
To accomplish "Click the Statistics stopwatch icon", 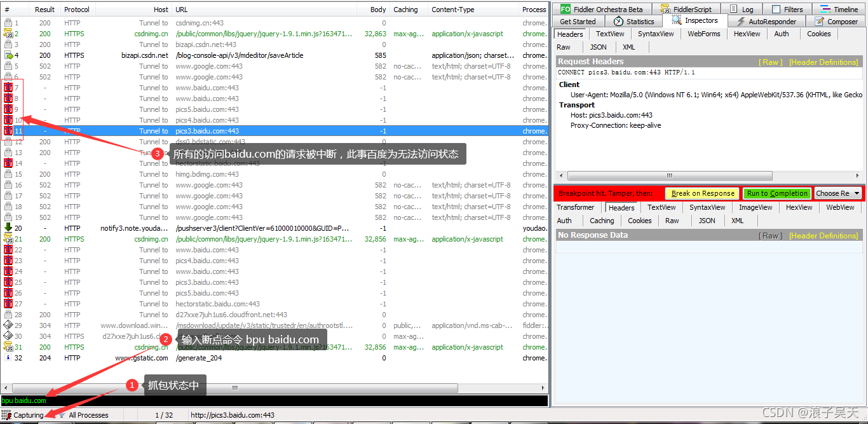I will click(x=618, y=22).
